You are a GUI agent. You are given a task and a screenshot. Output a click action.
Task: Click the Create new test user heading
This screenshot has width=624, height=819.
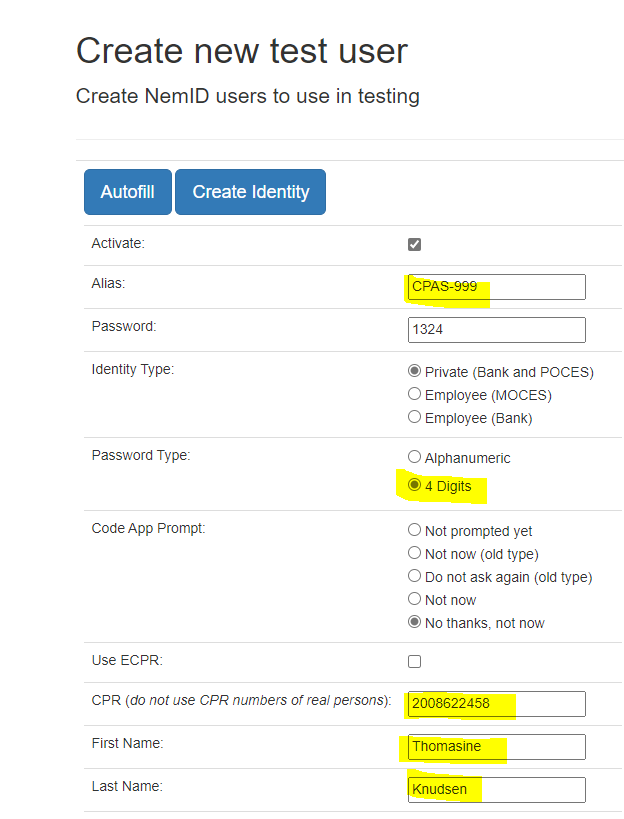[x=241, y=50]
